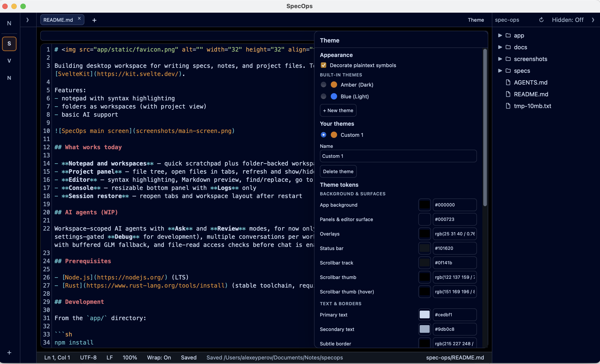Open the V workspace in left sidebar

(9, 61)
